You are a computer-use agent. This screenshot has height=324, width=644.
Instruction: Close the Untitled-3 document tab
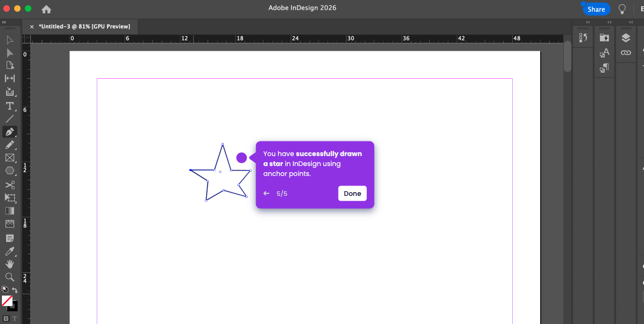(x=32, y=27)
